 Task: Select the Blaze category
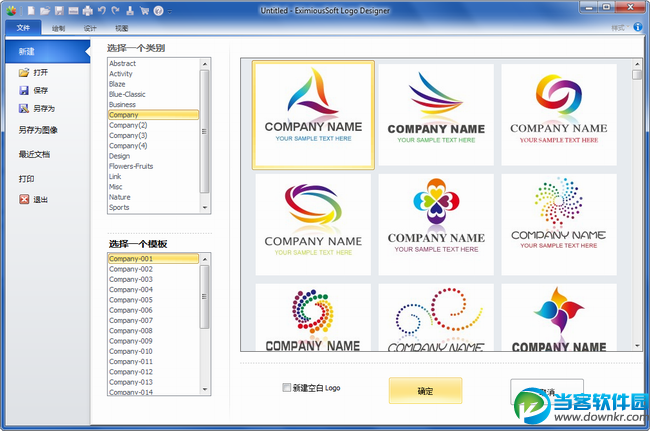pyautogui.click(x=153, y=84)
